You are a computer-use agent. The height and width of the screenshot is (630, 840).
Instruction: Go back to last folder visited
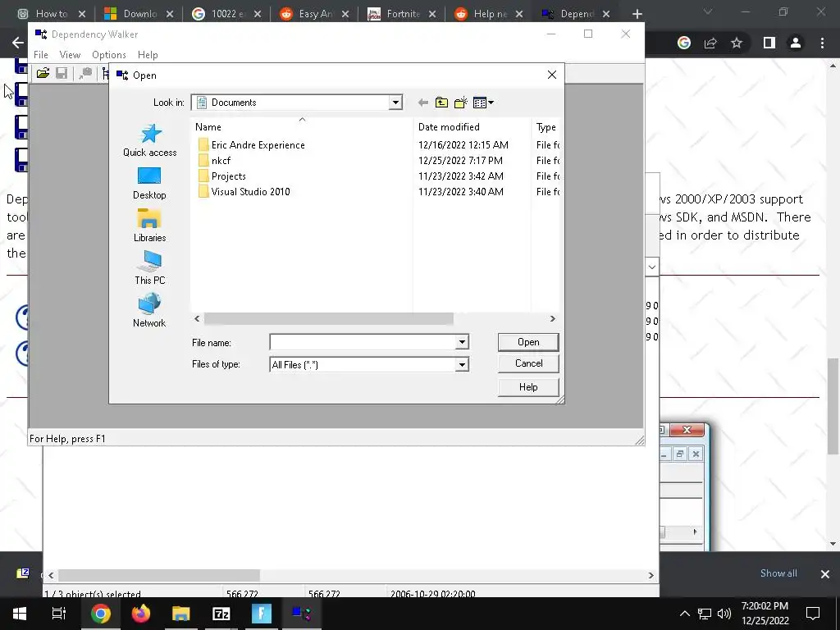[x=422, y=103]
